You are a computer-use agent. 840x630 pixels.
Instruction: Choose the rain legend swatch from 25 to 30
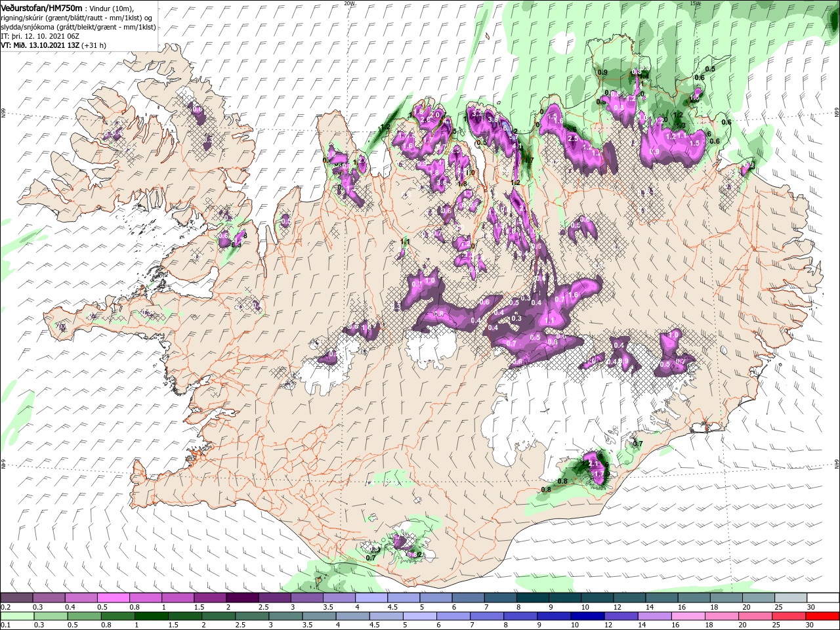[x=789, y=616]
